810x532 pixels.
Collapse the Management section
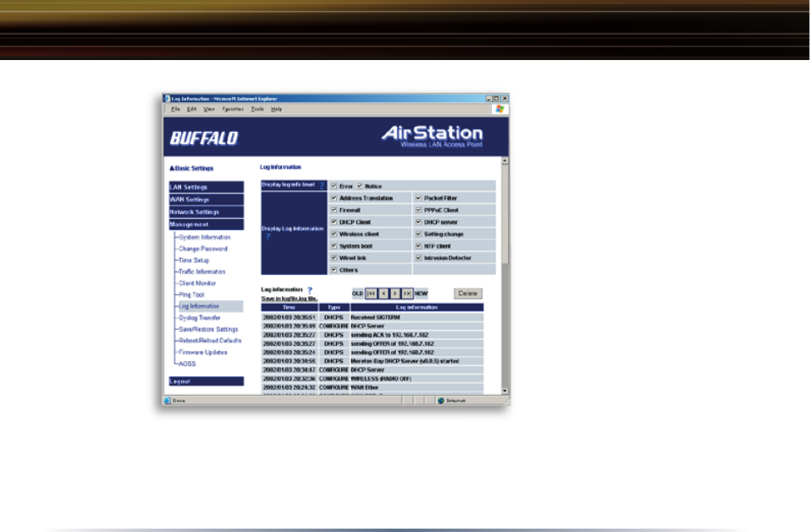pos(207,224)
